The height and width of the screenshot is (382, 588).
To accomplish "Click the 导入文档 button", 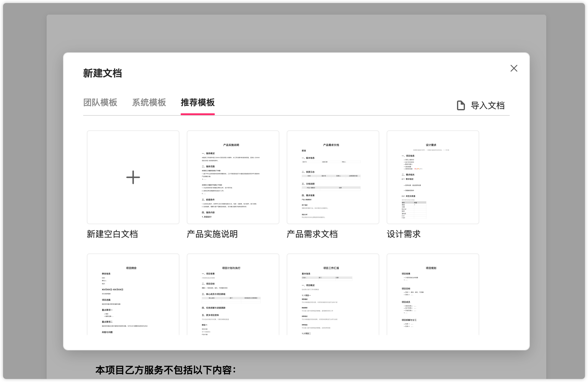I will pos(487,105).
